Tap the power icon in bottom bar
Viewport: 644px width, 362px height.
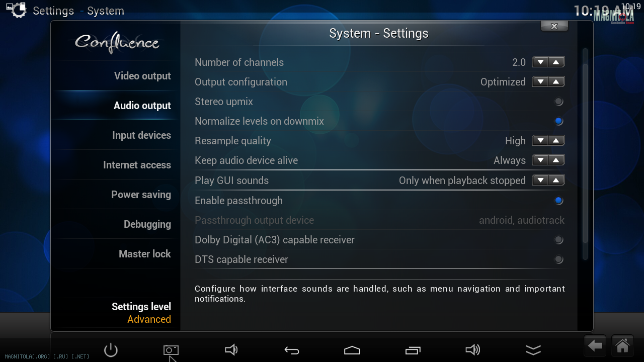click(111, 350)
